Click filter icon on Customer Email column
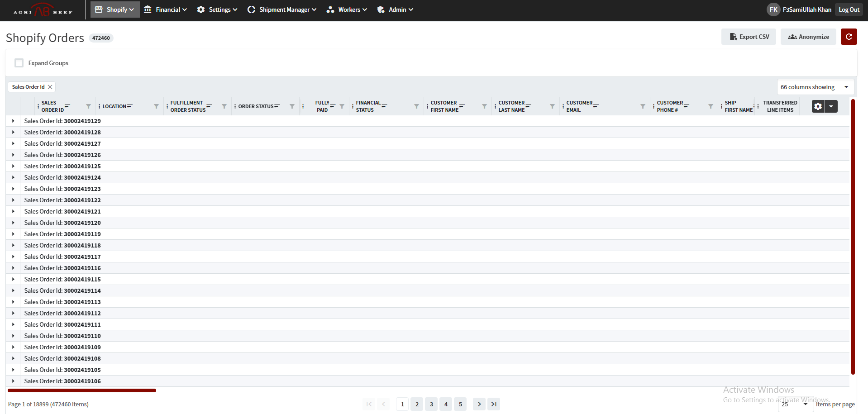 pyautogui.click(x=643, y=106)
